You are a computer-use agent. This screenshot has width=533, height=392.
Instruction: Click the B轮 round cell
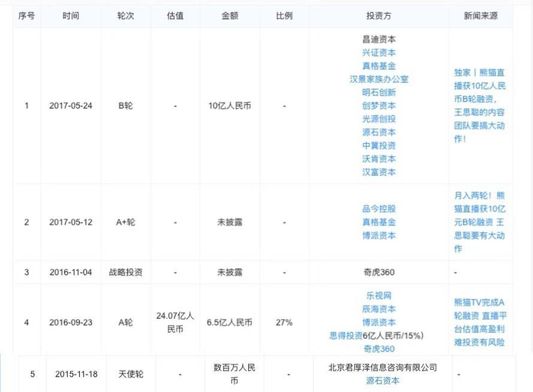[x=126, y=106]
